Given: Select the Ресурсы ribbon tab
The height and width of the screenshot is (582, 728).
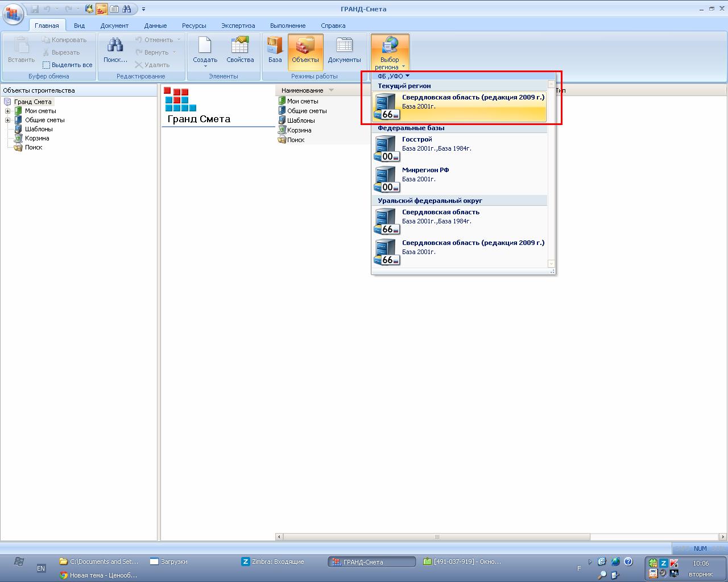Looking at the screenshot, I should pyautogui.click(x=194, y=26).
